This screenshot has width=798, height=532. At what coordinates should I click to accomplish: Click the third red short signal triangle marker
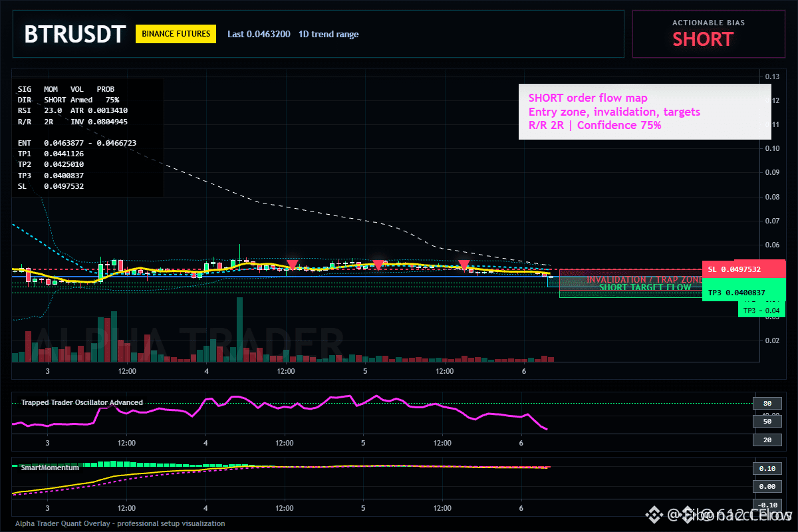(x=464, y=265)
